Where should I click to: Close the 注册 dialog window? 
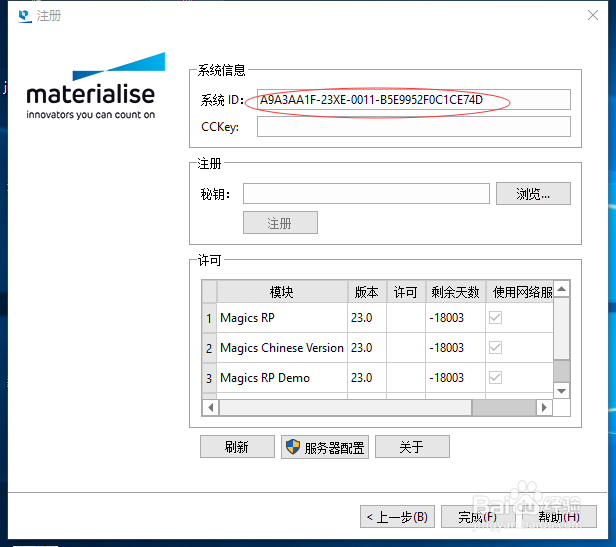click(x=592, y=15)
